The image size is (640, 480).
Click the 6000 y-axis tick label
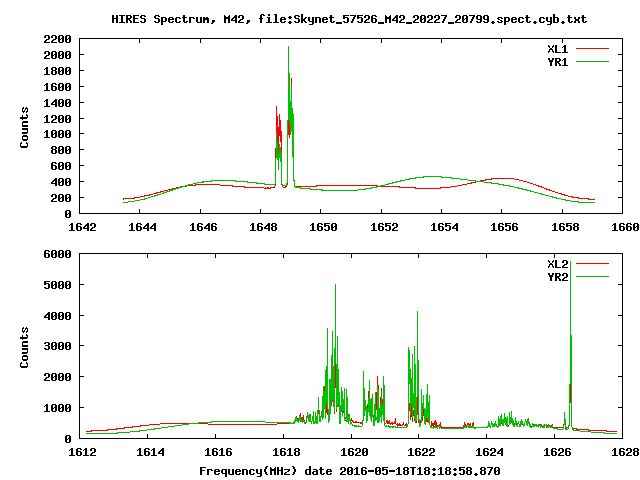tap(57, 254)
